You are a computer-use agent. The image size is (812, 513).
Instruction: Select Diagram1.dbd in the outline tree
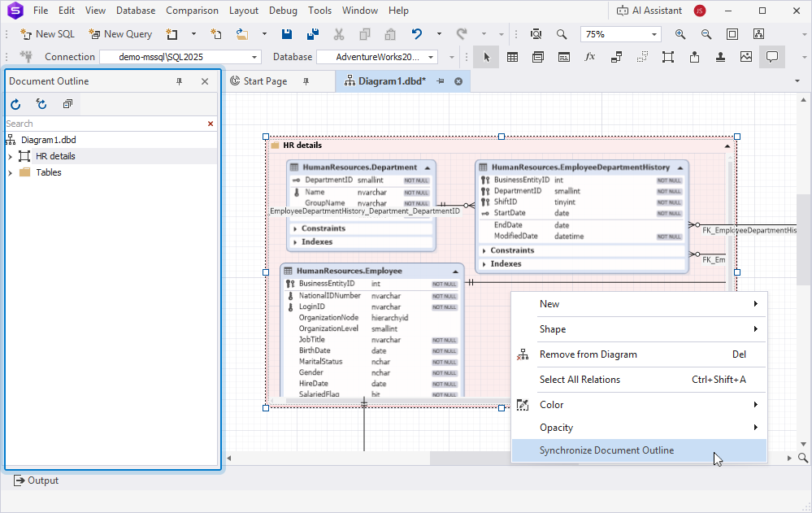pos(49,140)
